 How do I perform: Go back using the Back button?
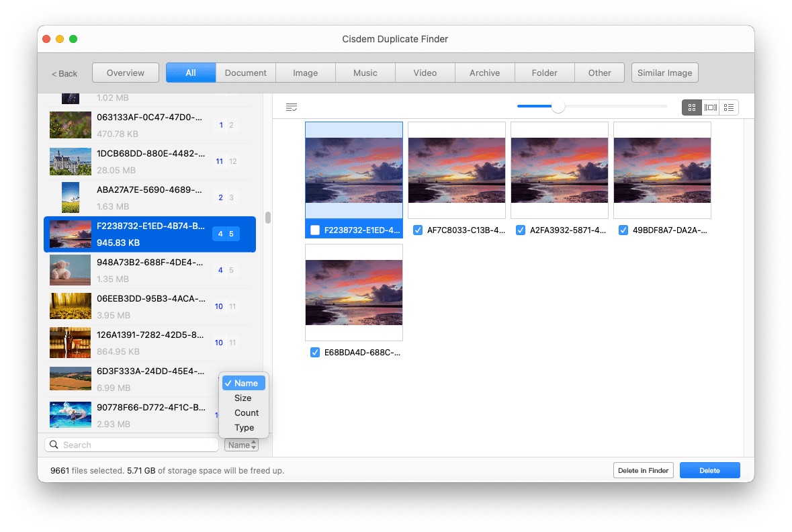click(64, 74)
